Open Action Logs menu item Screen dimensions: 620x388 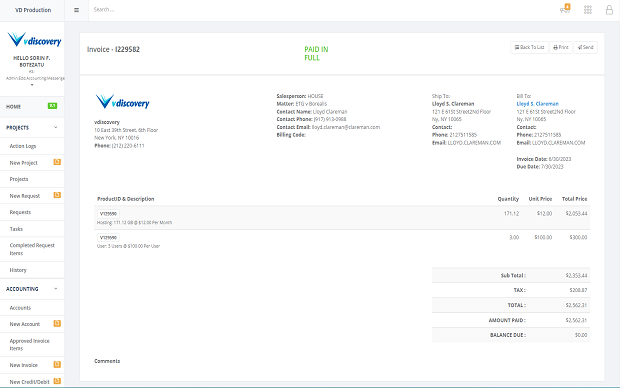(x=23, y=146)
